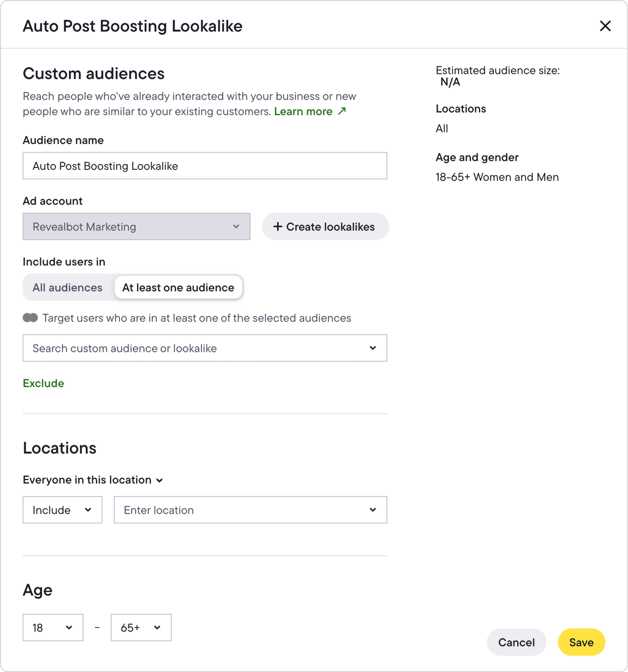Open the Ad account dropdown
Viewport: 628px width, 672px height.
[136, 226]
